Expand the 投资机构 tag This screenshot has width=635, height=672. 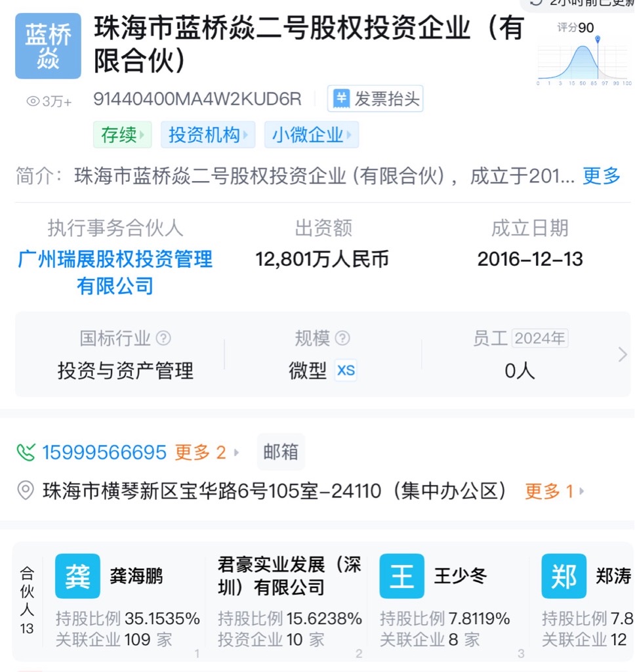point(208,135)
